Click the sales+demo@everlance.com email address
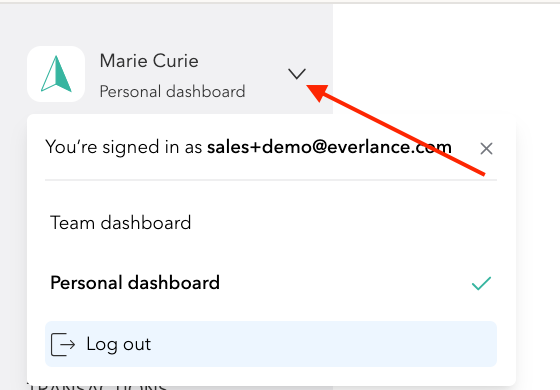The image size is (560, 390). (x=329, y=147)
